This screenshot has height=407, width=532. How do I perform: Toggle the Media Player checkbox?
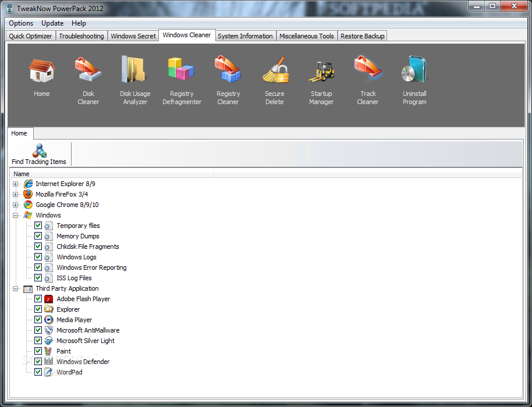38,320
